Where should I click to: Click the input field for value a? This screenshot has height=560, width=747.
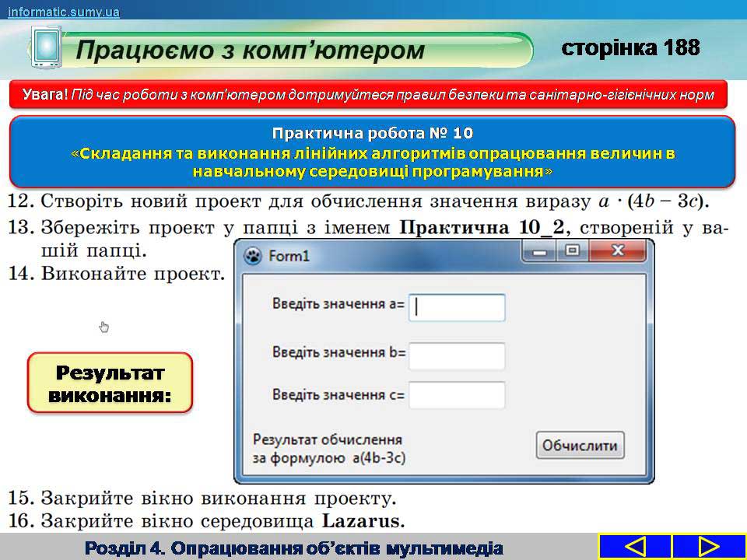pos(457,307)
